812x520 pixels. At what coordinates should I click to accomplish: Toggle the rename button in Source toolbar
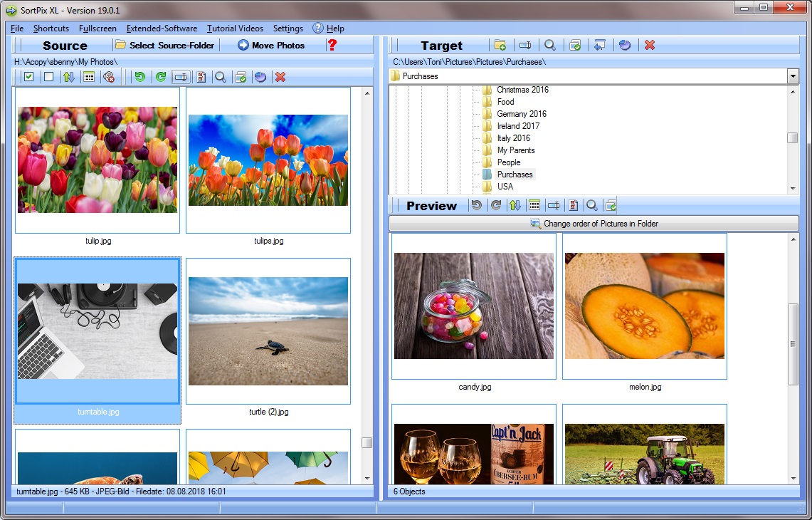[x=181, y=77]
